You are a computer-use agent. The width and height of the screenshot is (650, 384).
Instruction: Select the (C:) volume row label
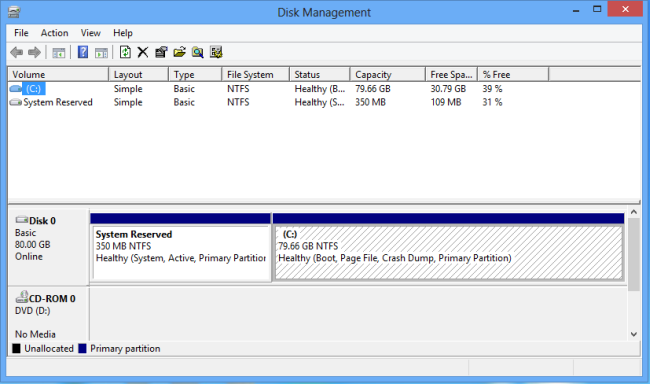click(34, 89)
